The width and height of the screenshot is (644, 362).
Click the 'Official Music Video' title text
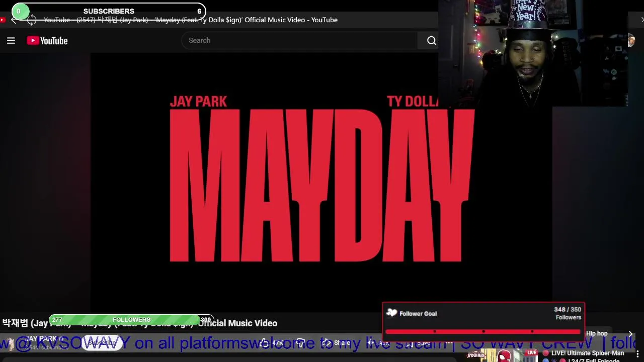coord(237,323)
